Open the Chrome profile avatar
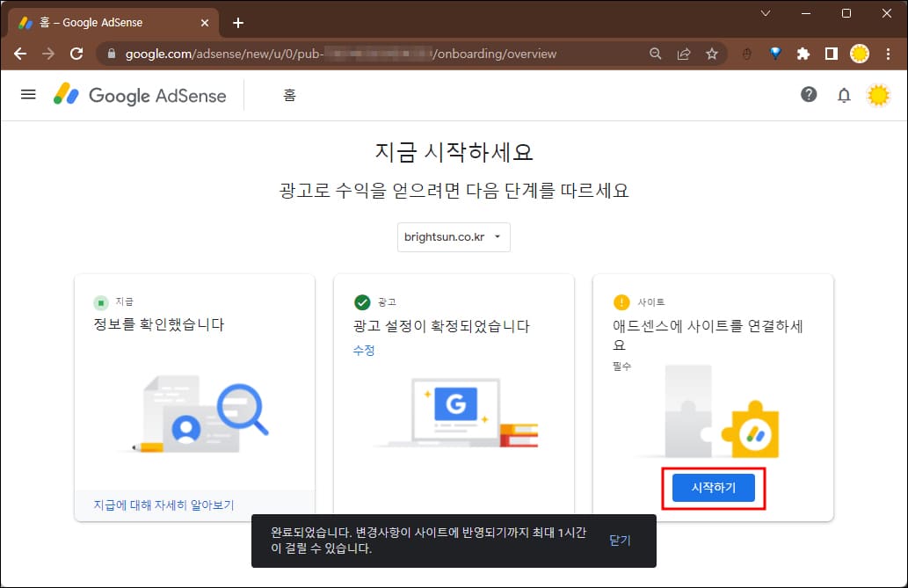 tap(860, 54)
